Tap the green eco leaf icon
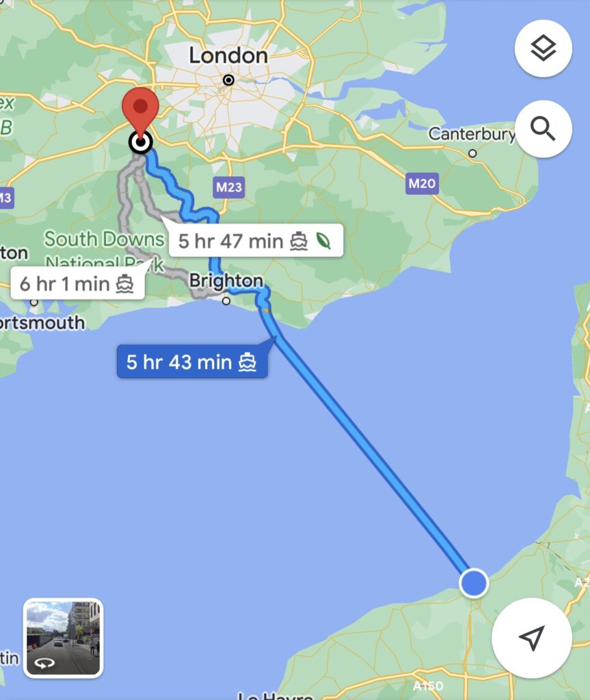 pos(323,241)
